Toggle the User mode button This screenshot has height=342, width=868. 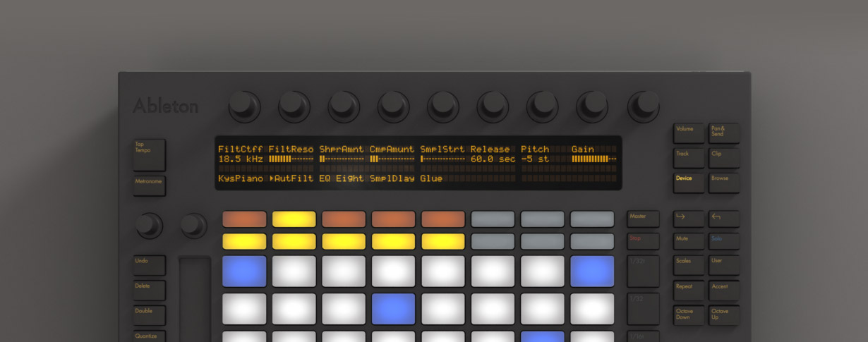tap(724, 265)
